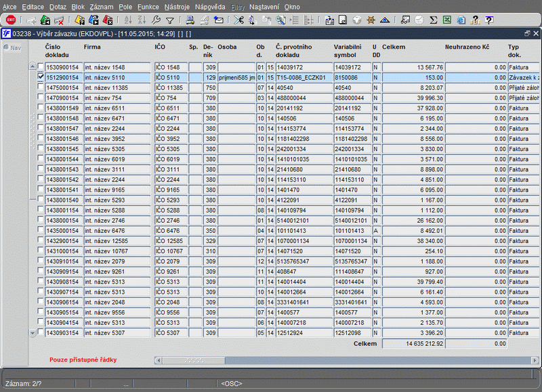
Task: Open the Nástroje menu
Action: (x=177, y=7)
